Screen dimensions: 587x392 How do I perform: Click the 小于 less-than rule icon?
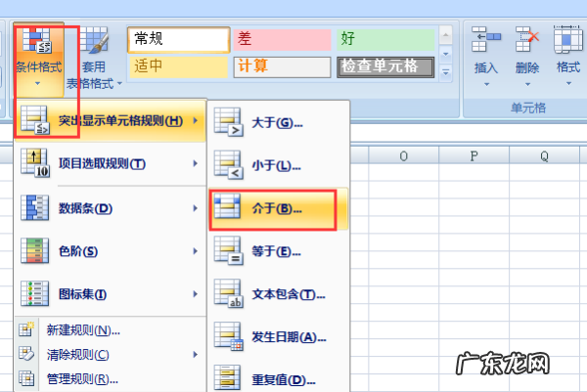coord(228,164)
